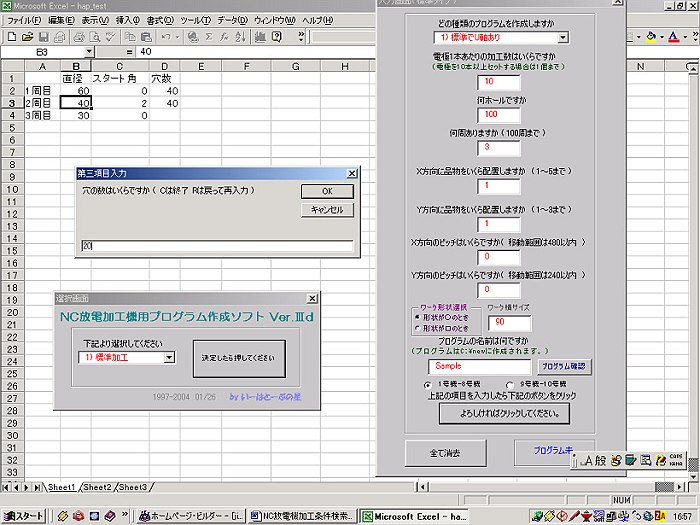
Task: Click the Paste clipboard icon
Action: (x=145, y=37)
